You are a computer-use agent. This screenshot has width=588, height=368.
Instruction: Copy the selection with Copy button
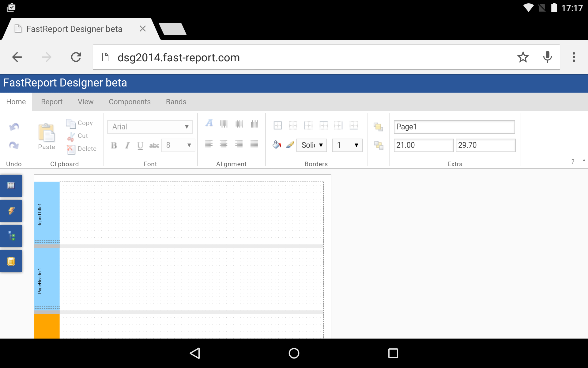(80, 123)
